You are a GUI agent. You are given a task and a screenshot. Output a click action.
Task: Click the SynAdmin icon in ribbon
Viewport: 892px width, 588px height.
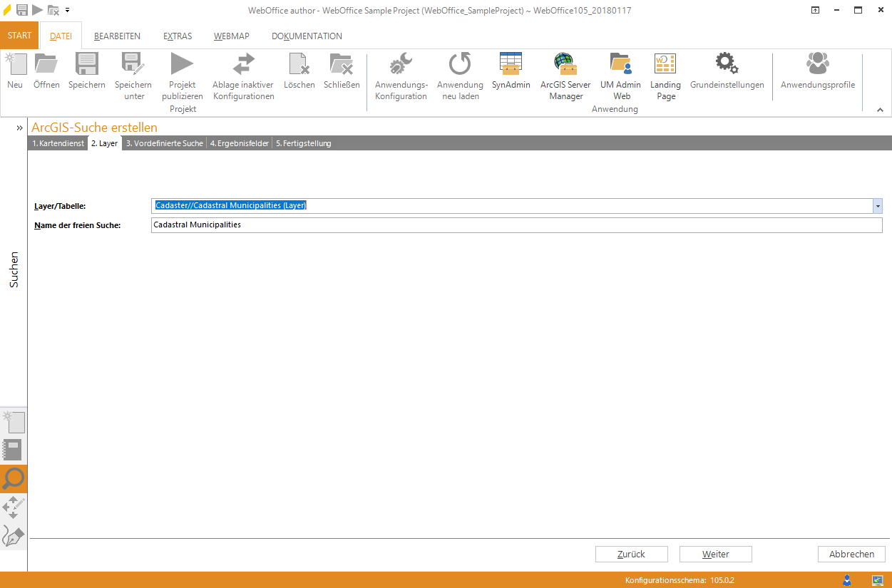[511, 66]
